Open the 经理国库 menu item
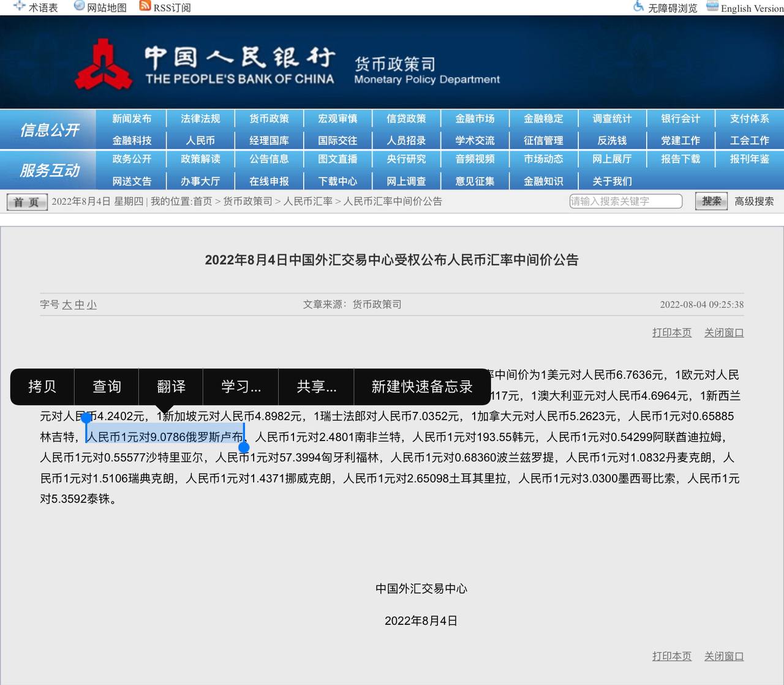The width and height of the screenshot is (784, 685). (x=269, y=140)
